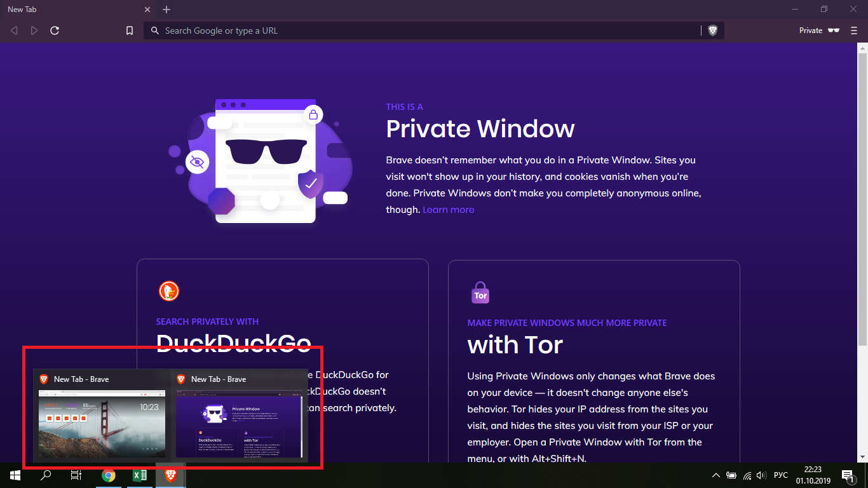Viewport: 868px width, 488px height.
Task: Click the "Private Window" heading
Action: point(480,129)
